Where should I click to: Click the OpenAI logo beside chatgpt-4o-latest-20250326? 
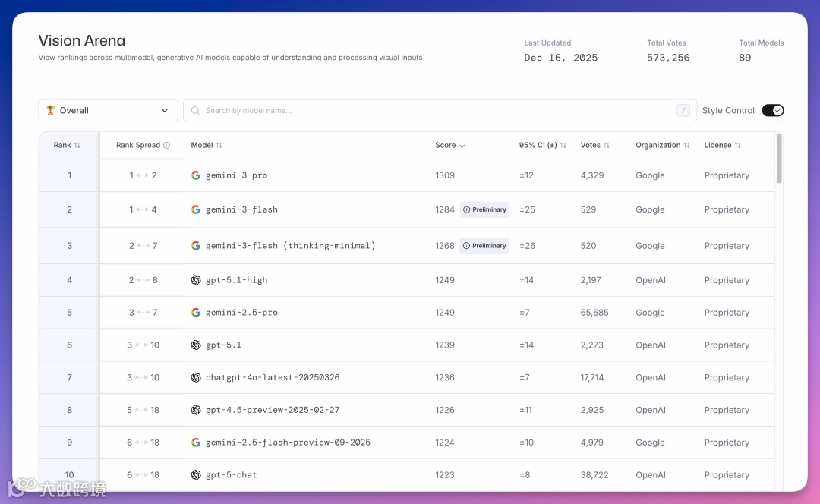tap(196, 377)
